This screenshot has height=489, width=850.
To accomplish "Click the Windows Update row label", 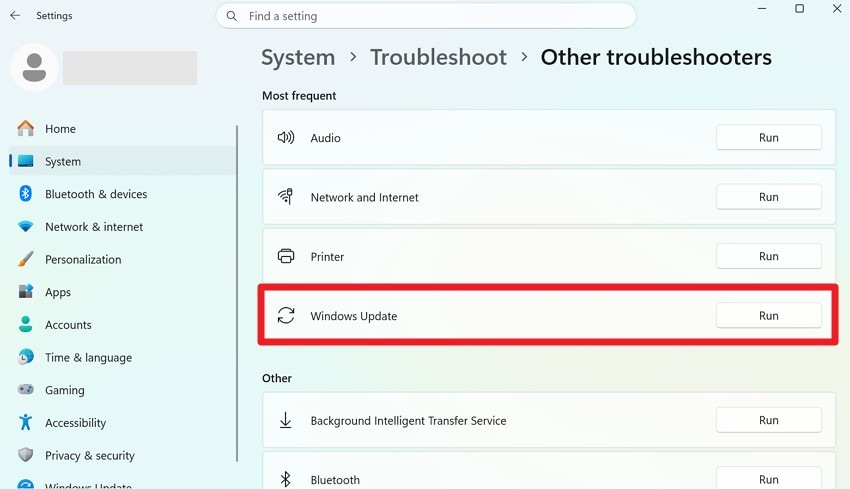I will pyautogui.click(x=353, y=316).
